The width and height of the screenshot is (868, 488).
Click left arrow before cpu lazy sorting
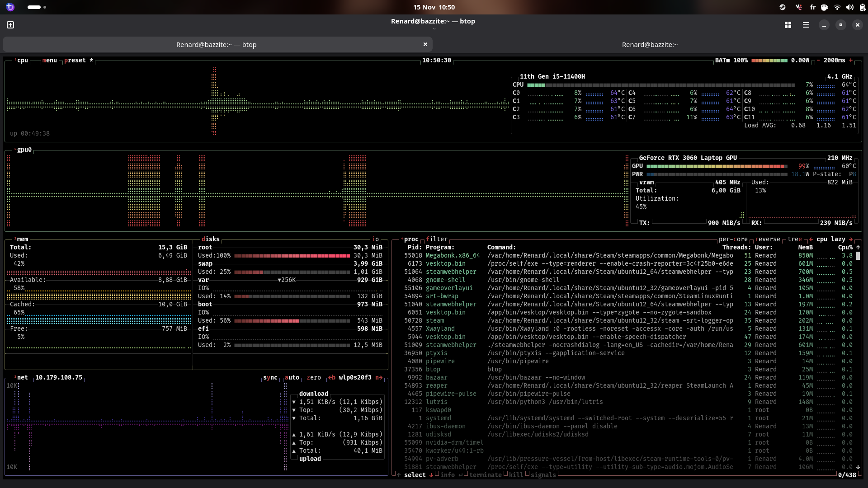click(x=811, y=239)
